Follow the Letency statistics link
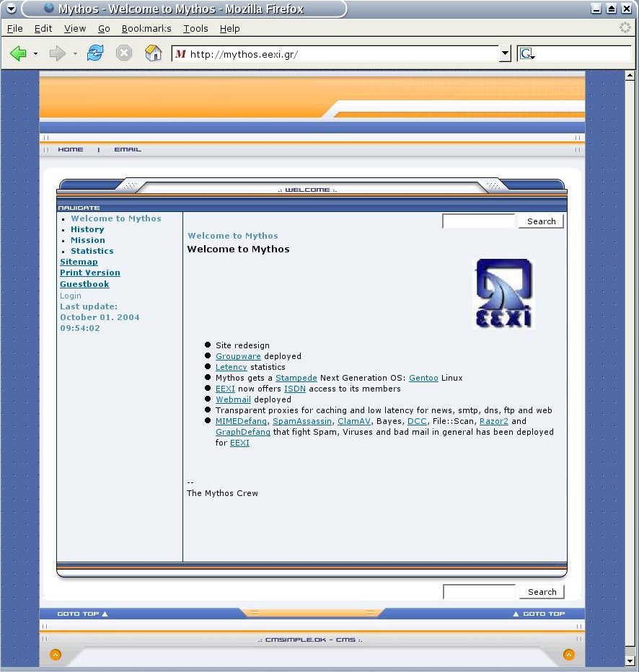 point(231,367)
